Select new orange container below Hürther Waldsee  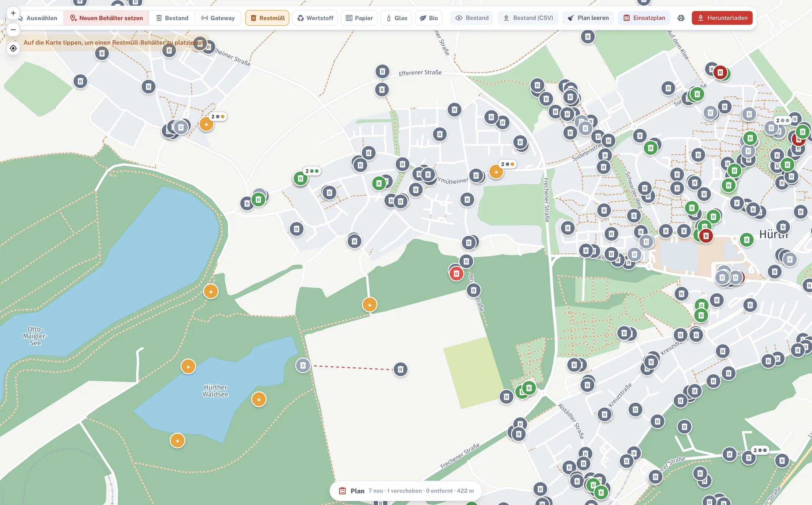tap(178, 441)
